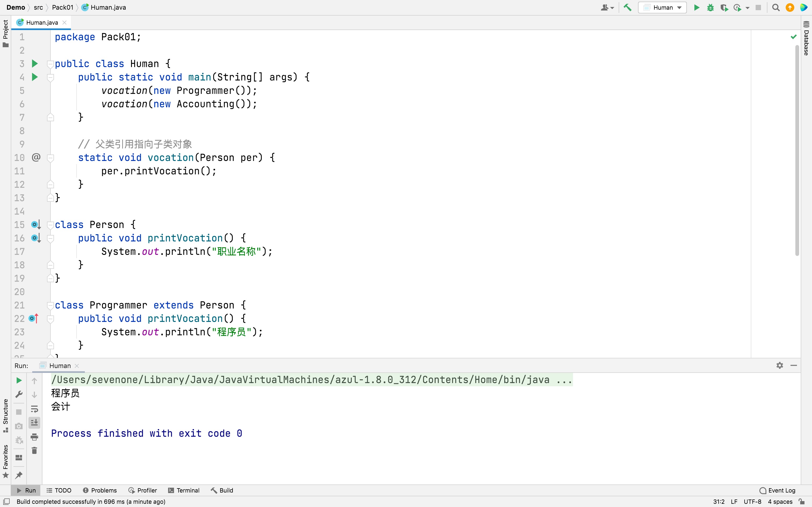This screenshot has width=812, height=507.
Task: Run with Coverage icon in top toolbar
Action: pos(724,8)
